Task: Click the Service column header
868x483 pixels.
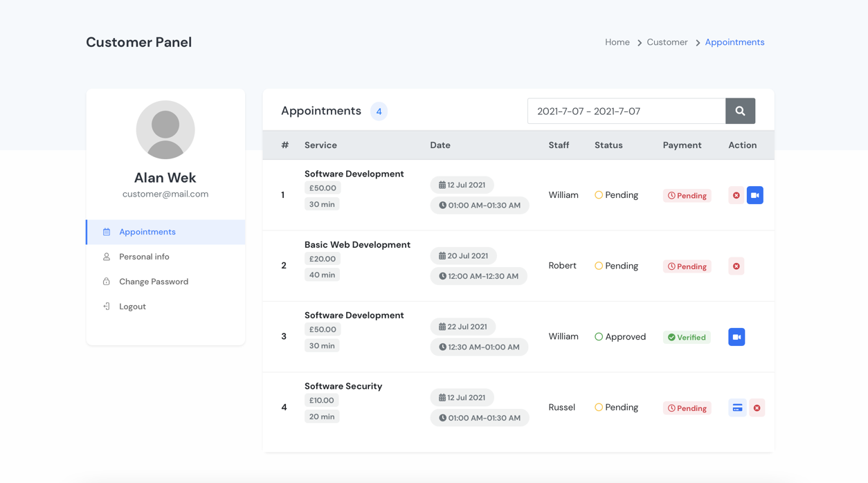Action: (x=320, y=145)
